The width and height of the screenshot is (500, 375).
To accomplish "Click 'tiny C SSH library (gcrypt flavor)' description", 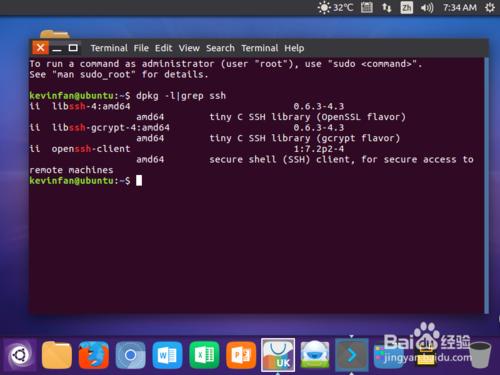I will click(x=305, y=138).
